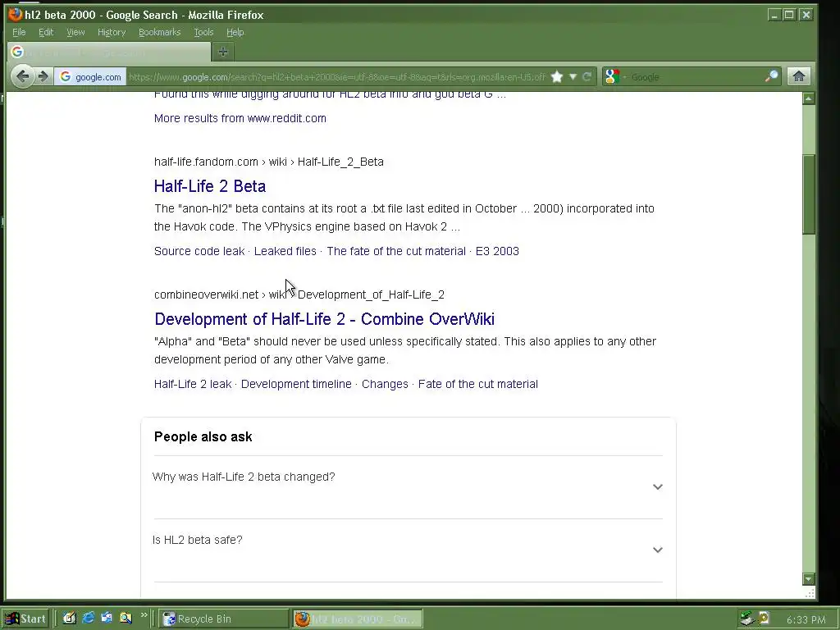Image resolution: width=840 pixels, height=630 pixels.
Task: Open a new tab with the plus button
Action: [223, 52]
